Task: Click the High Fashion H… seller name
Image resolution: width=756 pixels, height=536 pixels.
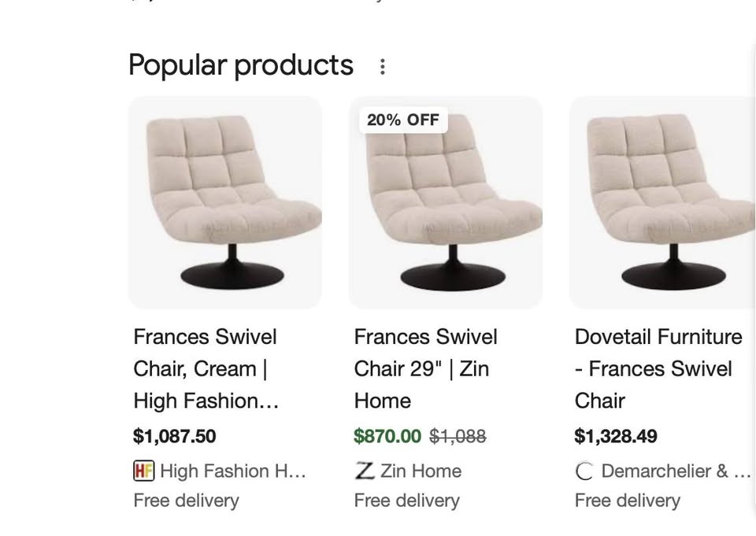Action: (x=232, y=471)
